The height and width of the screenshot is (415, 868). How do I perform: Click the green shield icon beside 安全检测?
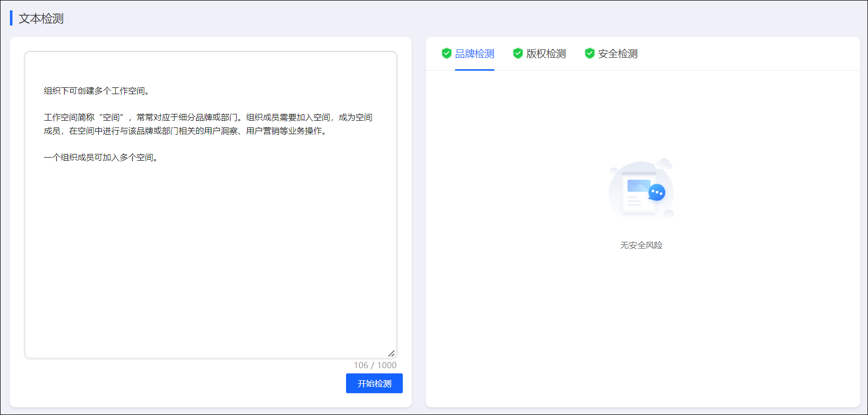point(590,53)
